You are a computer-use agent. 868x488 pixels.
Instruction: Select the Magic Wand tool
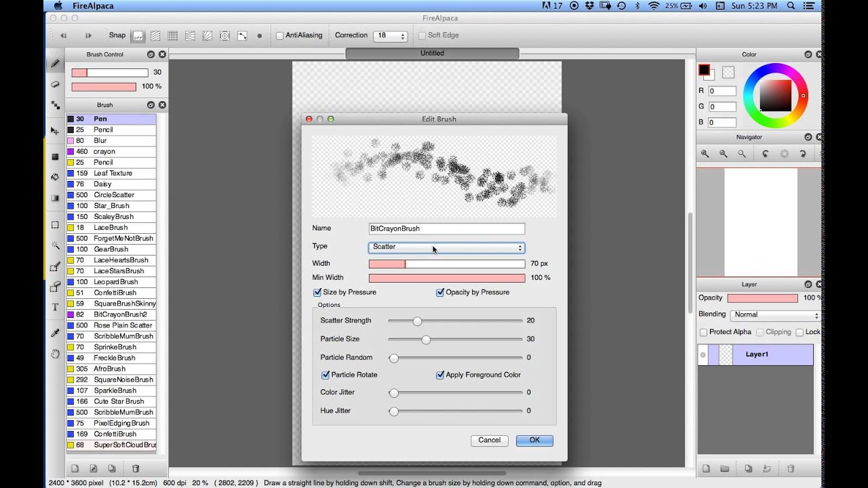click(x=55, y=245)
